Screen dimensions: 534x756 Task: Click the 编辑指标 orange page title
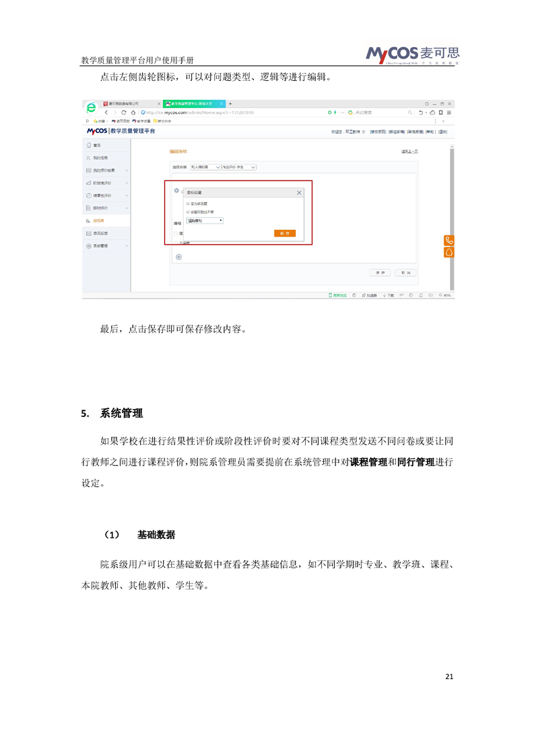pos(178,152)
